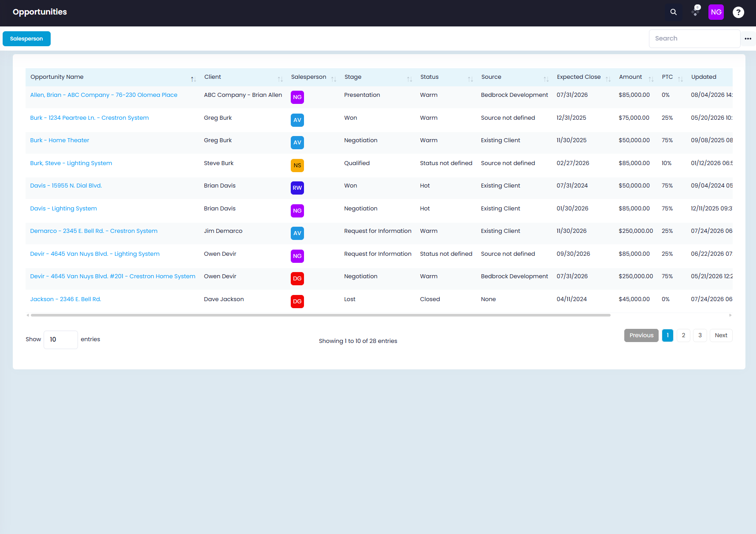Go to page 3
Image resolution: width=756 pixels, height=534 pixels.
(700, 335)
